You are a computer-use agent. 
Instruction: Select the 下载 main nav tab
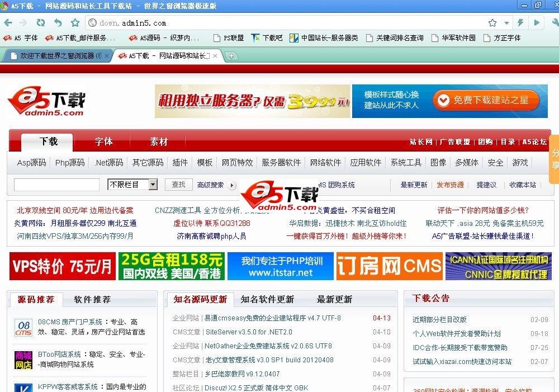coord(48,141)
